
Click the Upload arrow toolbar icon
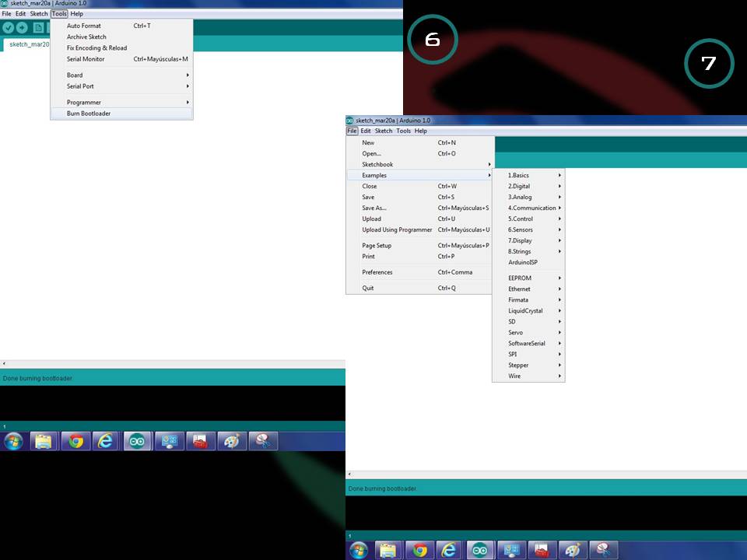coord(22,28)
